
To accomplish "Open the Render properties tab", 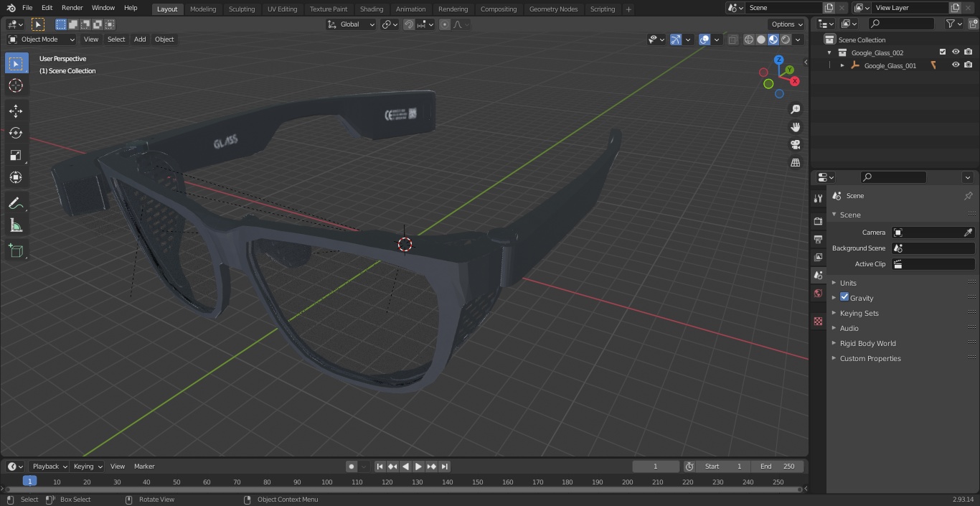I will click(818, 221).
